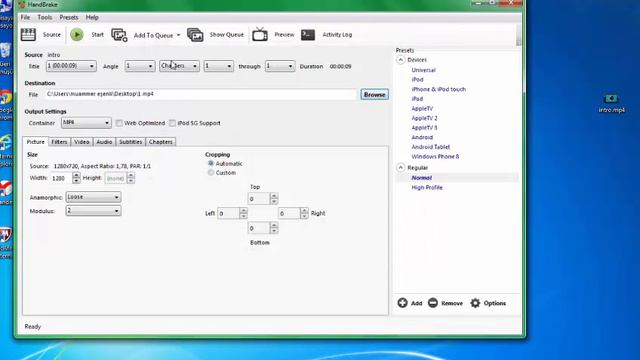
Task: Select iPhone & iPod touch preset
Action: pos(438,89)
